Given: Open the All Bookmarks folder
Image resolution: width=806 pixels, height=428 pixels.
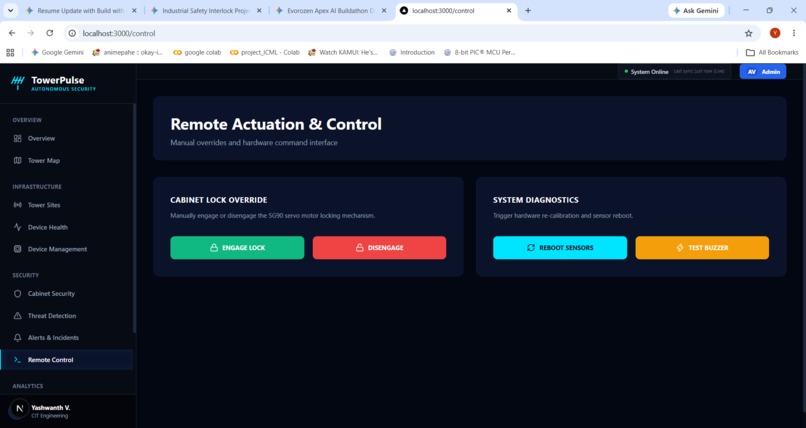Looking at the screenshot, I should pos(772,52).
